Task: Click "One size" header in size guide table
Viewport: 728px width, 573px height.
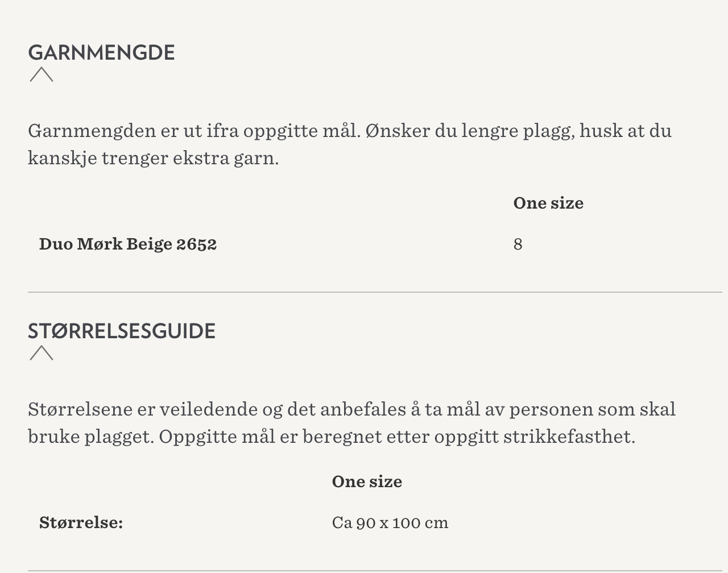Action: click(367, 481)
